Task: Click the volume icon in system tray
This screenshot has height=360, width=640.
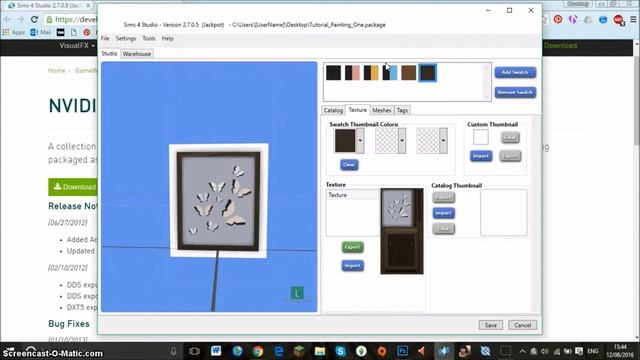Action: (545, 351)
